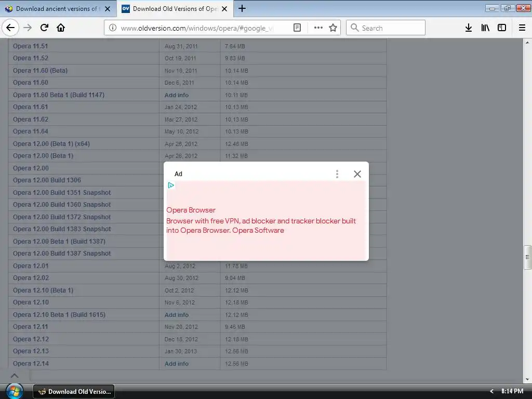Click the scrollbar up arrow

pos(527,43)
